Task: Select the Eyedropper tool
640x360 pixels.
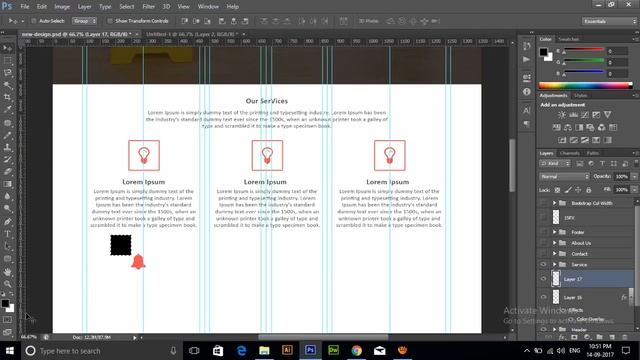Action: click(7, 109)
